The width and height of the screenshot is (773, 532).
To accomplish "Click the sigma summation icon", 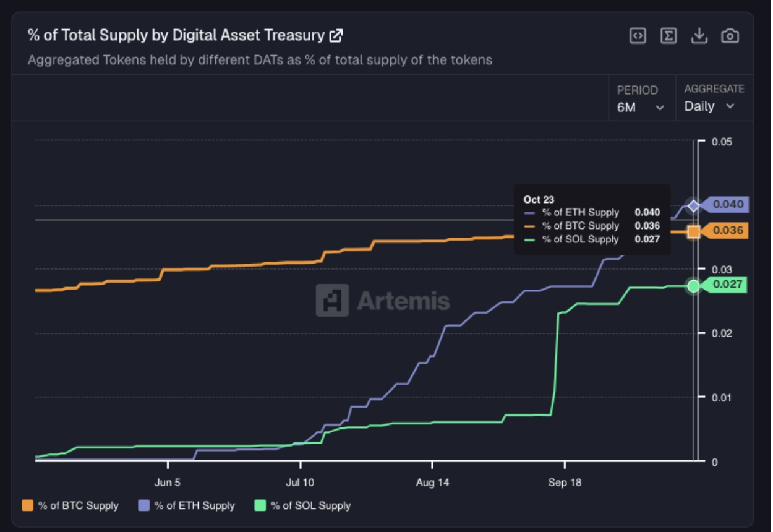I will click(668, 36).
